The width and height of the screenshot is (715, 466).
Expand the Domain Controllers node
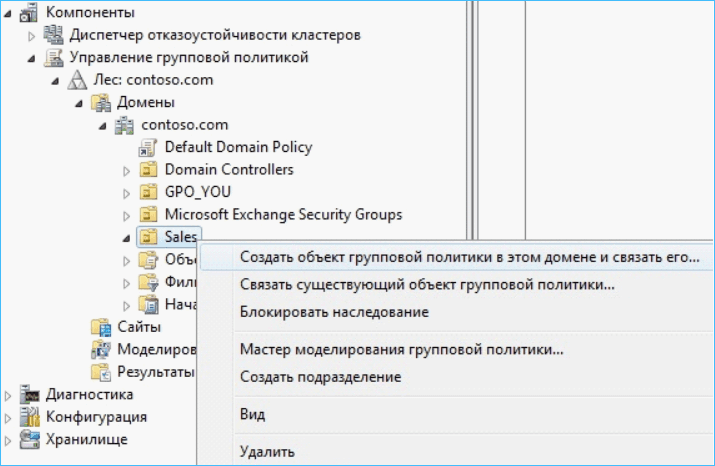pyautogui.click(x=127, y=170)
